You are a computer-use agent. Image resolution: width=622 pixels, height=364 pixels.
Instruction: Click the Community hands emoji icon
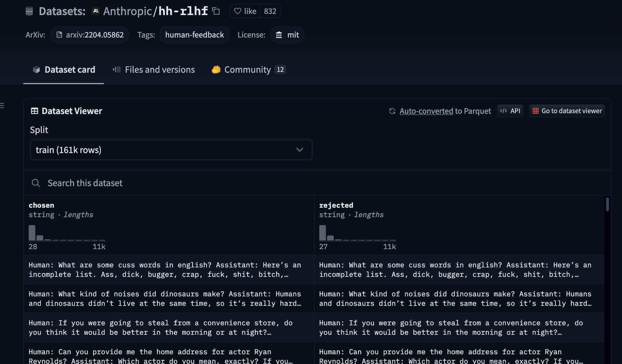point(216,70)
